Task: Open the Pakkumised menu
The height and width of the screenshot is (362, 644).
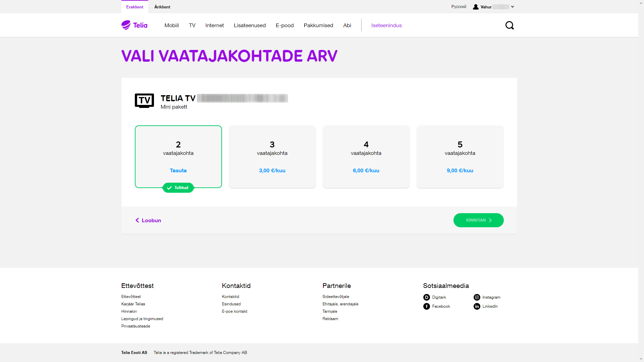Action: click(x=319, y=25)
